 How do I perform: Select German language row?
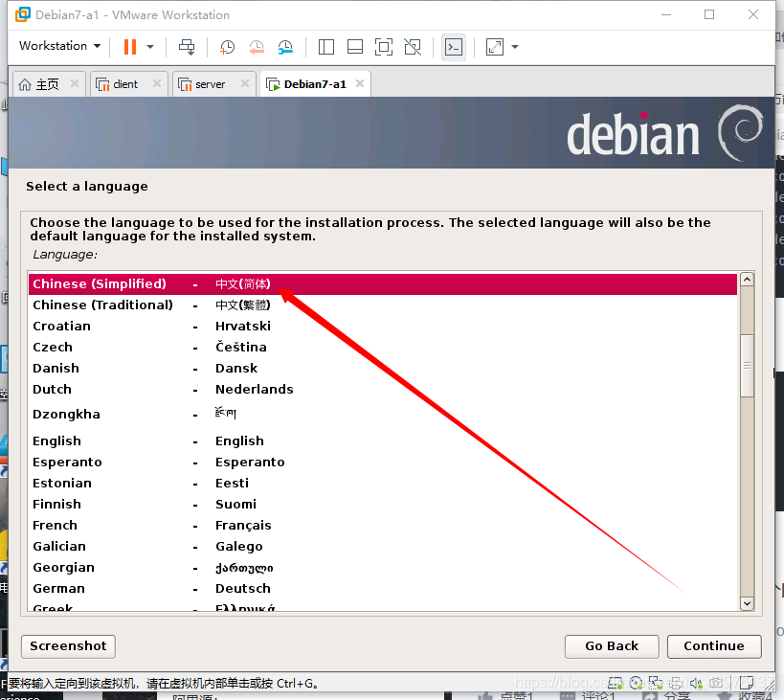coord(383,589)
